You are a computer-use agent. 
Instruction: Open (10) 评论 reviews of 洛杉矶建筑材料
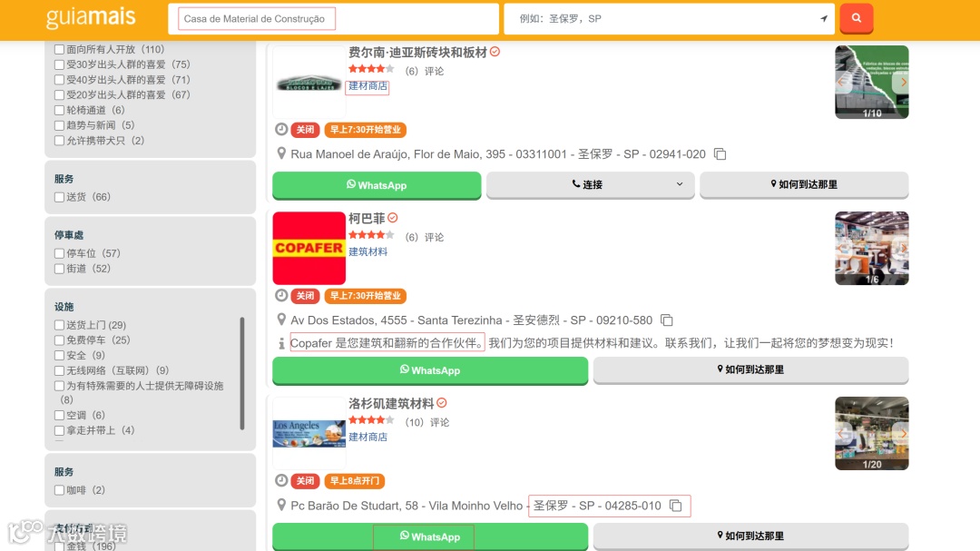[x=426, y=422]
